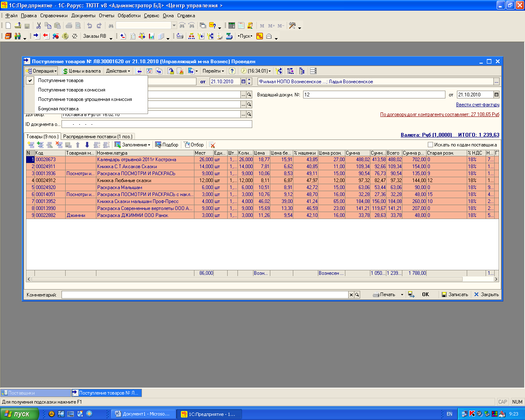Click the yellow help question mark in document toolbar
The height and width of the screenshot is (420, 525).
point(232,71)
